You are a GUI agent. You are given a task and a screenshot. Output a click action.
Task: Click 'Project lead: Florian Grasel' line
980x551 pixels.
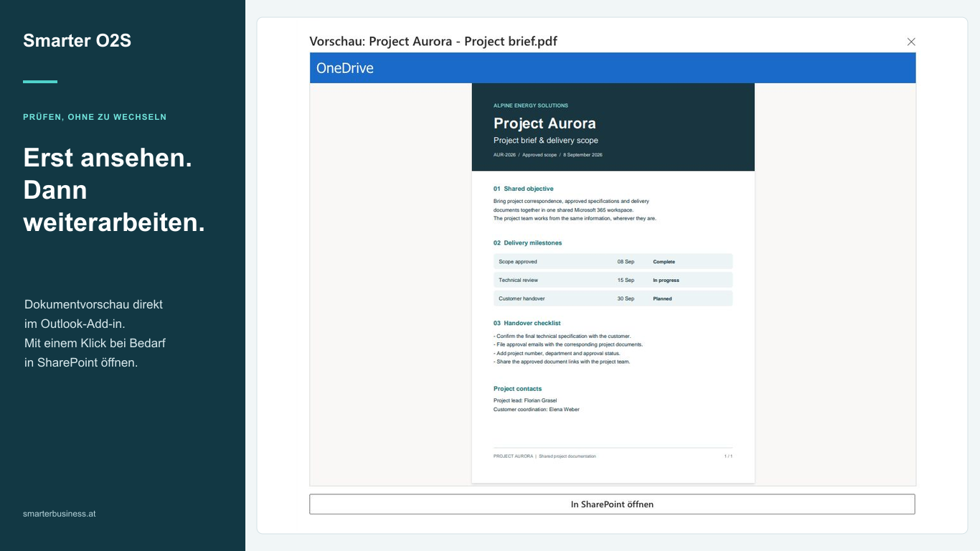point(525,400)
